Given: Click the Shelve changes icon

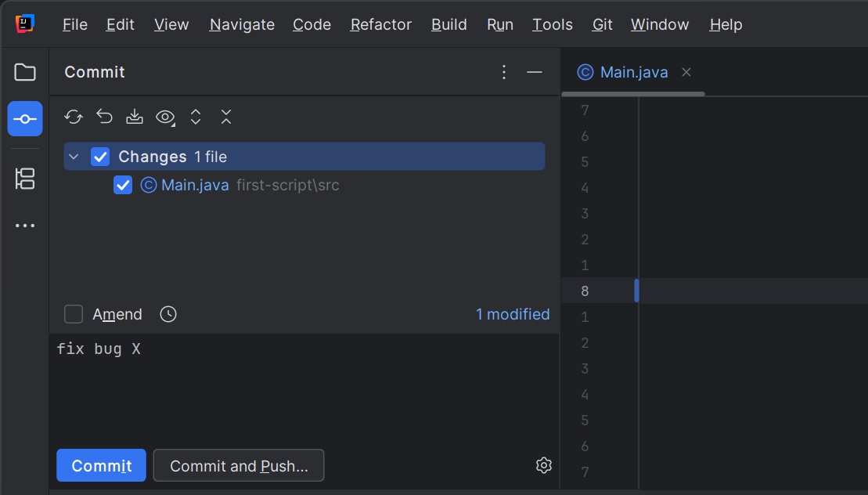Looking at the screenshot, I should pyautogui.click(x=135, y=117).
